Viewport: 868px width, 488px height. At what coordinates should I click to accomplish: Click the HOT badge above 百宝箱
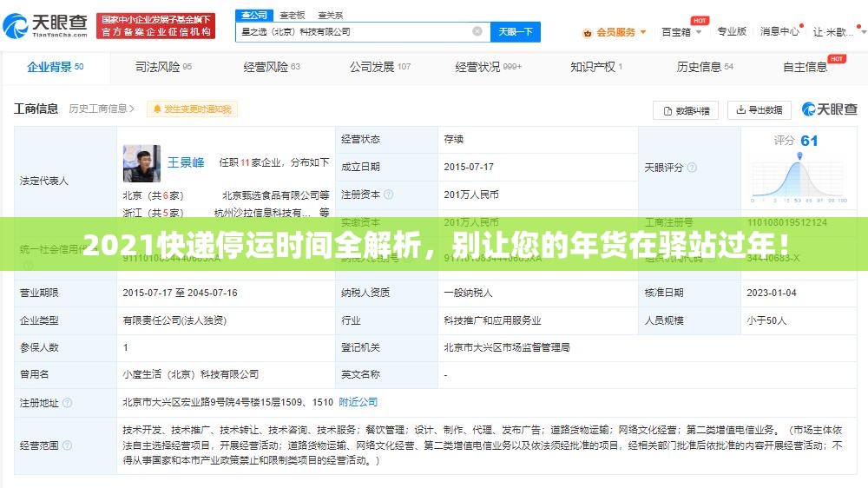click(700, 21)
